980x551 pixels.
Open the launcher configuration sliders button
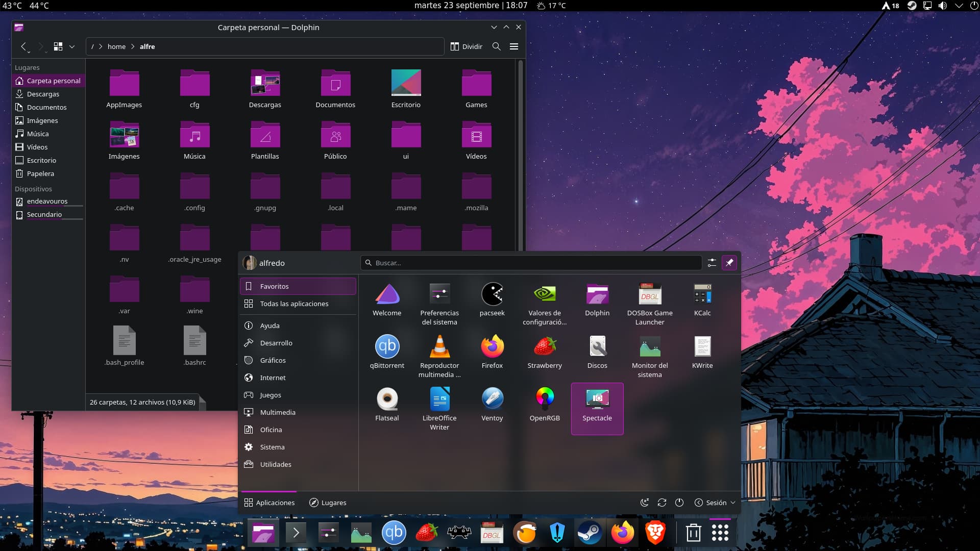(712, 263)
